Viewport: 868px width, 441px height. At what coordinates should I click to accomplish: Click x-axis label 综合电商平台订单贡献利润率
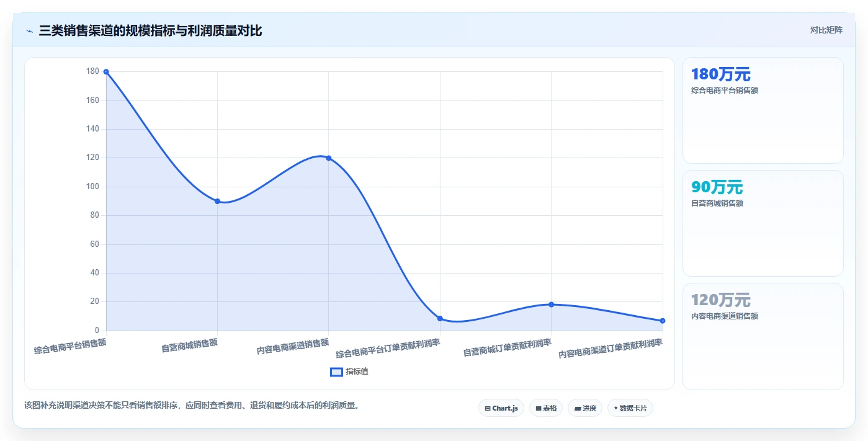[x=388, y=349]
